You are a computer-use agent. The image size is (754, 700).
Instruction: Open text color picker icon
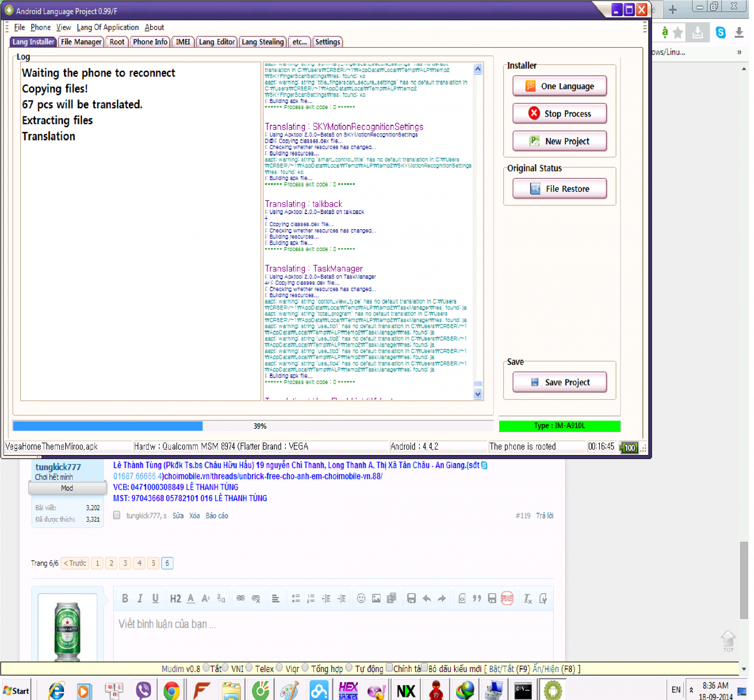tap(191, 598)
